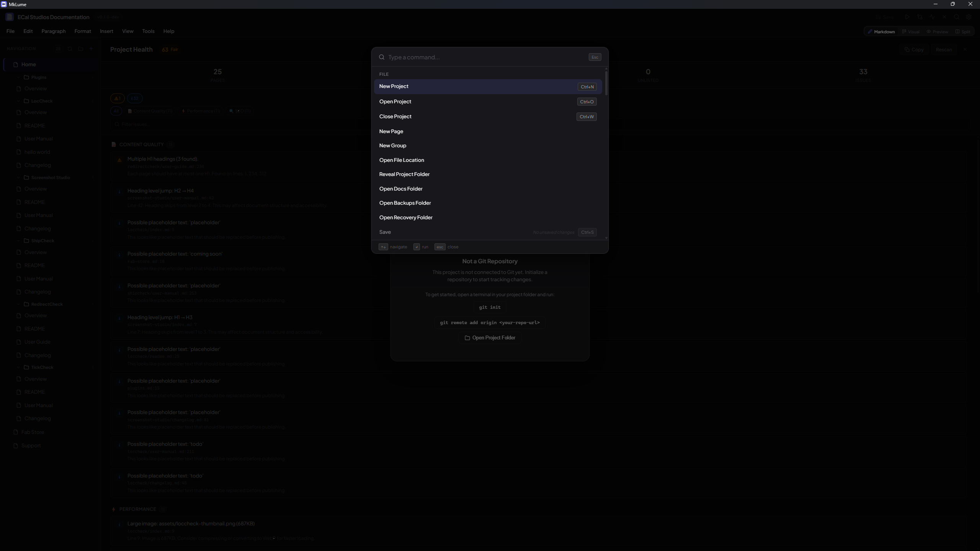Select the All issues filter chip
The image size is (980, 551).
click(116, 111)
